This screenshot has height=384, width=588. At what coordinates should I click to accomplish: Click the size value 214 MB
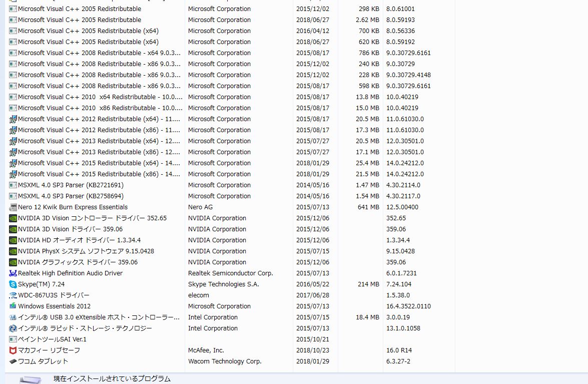point(368,284)
